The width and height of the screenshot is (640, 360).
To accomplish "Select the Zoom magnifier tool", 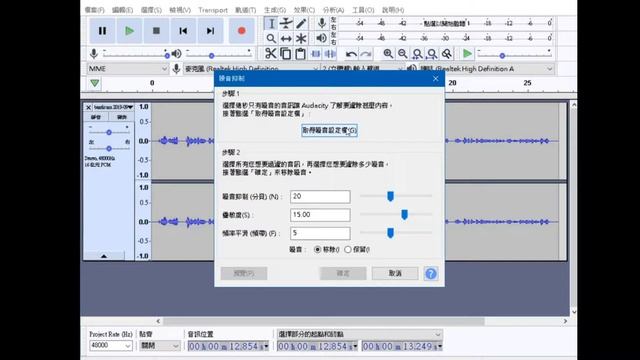I will 271,39.
